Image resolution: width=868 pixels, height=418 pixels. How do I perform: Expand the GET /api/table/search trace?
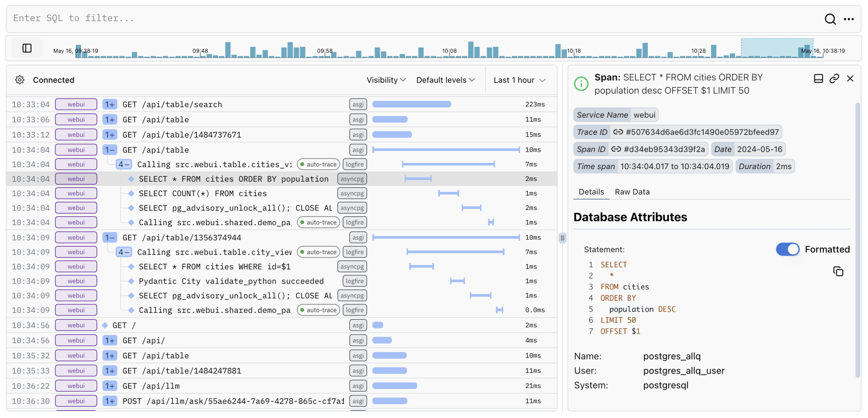[x=110, y=104]
